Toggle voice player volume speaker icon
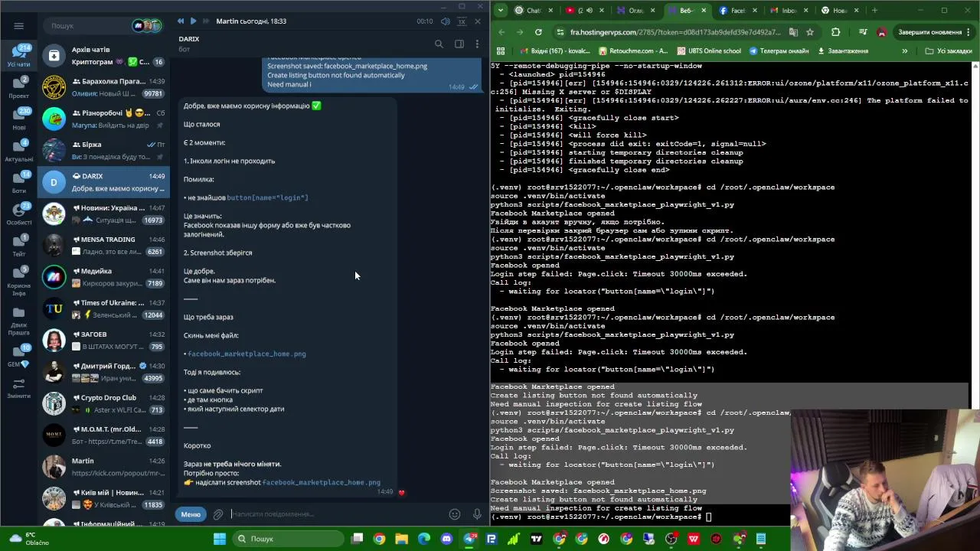The image size is (980, 551). pyautogui.click(x=445, y=21)
